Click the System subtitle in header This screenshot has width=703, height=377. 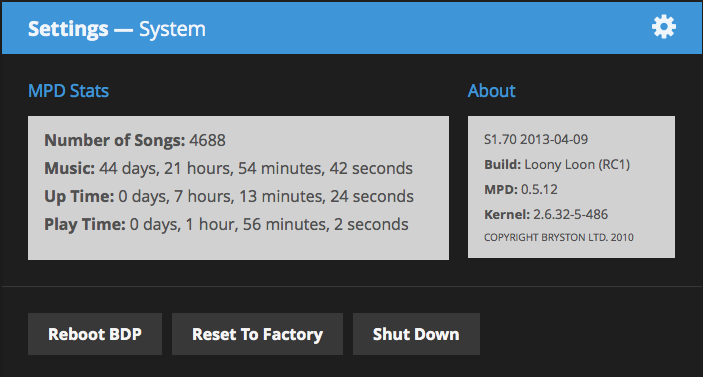point(172,29)
